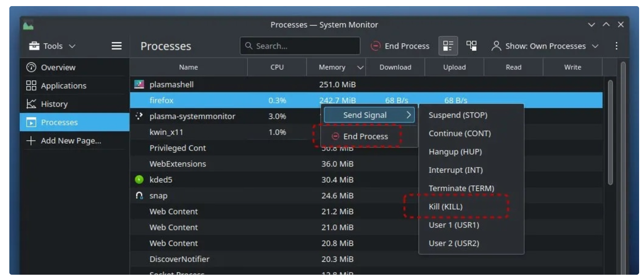Viewport: 644px width, 280px height.
Task: Sort by the Memory column header
Action: 336,67
